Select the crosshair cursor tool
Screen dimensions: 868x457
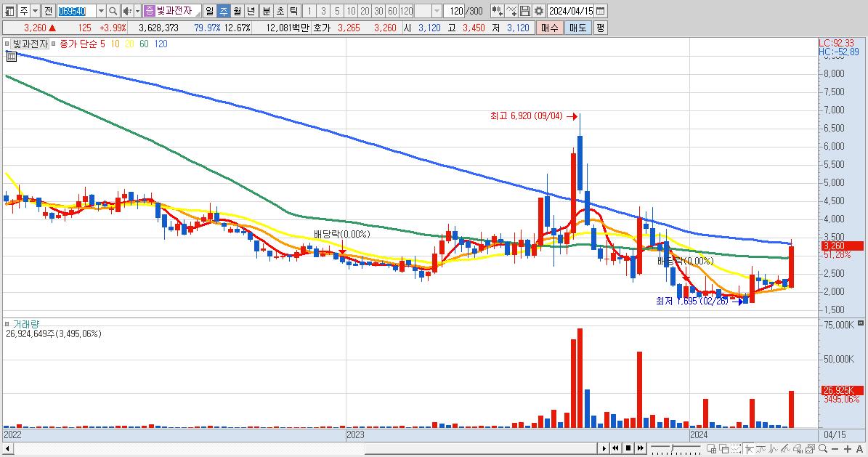[x=749, y=448]
